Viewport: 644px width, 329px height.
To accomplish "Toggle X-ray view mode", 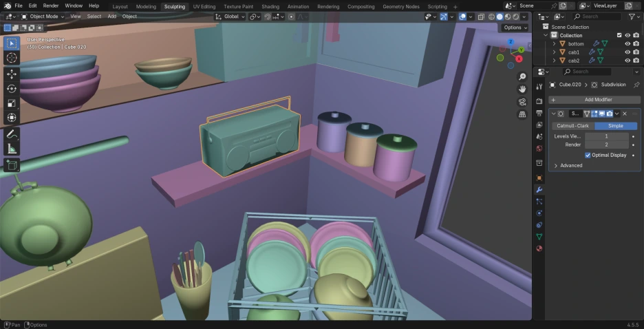I will 480,17.
